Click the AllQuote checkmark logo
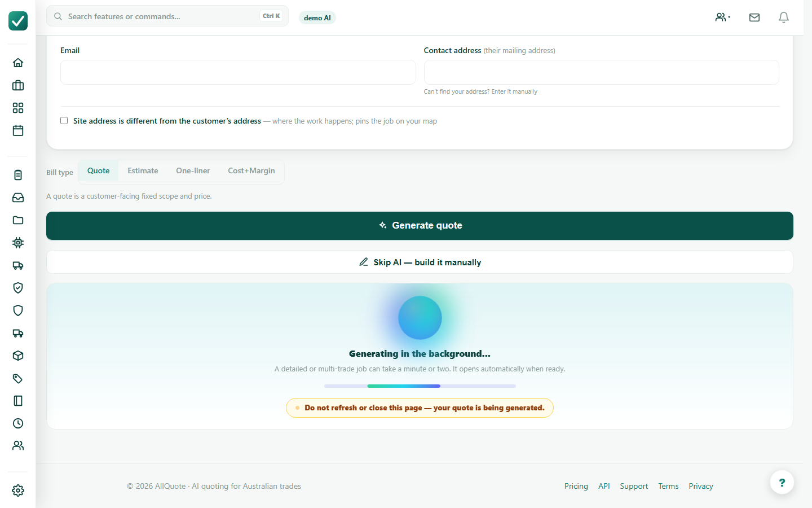The width and height of the screenshot is (812, 508). coord(18,21)
